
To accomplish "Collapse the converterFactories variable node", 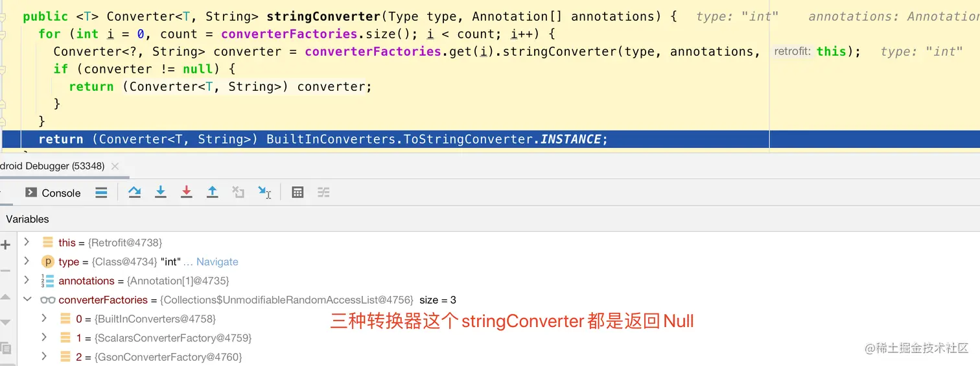I will pos(27,299).
